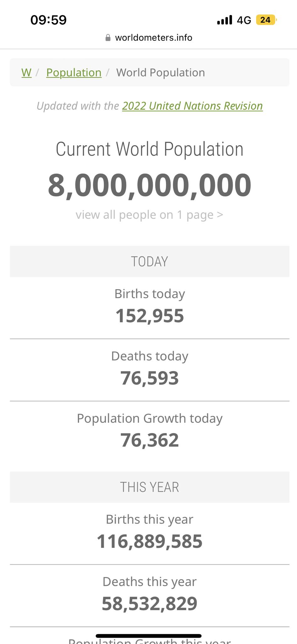Viewport: 297px width, 644px height.
Task: Click Deaths this year count 58,532,829
Action: (x=149, y=604)
